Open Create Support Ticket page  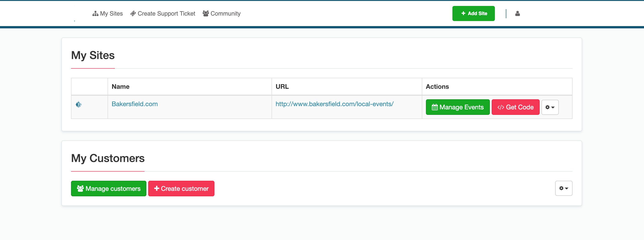163,13
